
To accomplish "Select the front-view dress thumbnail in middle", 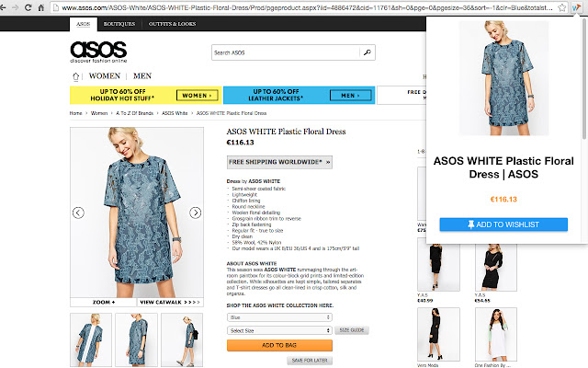I will pyautogui.click(x=136, y=339).
